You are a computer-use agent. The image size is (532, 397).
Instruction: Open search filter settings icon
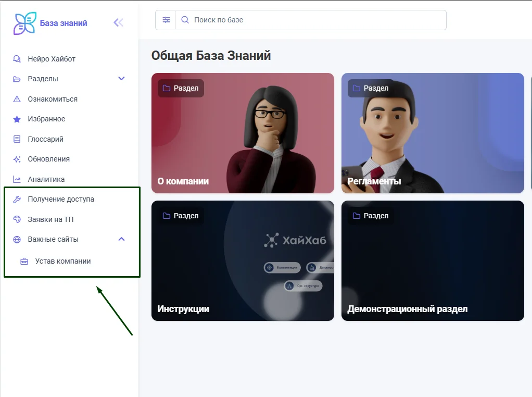coord(166,20)
